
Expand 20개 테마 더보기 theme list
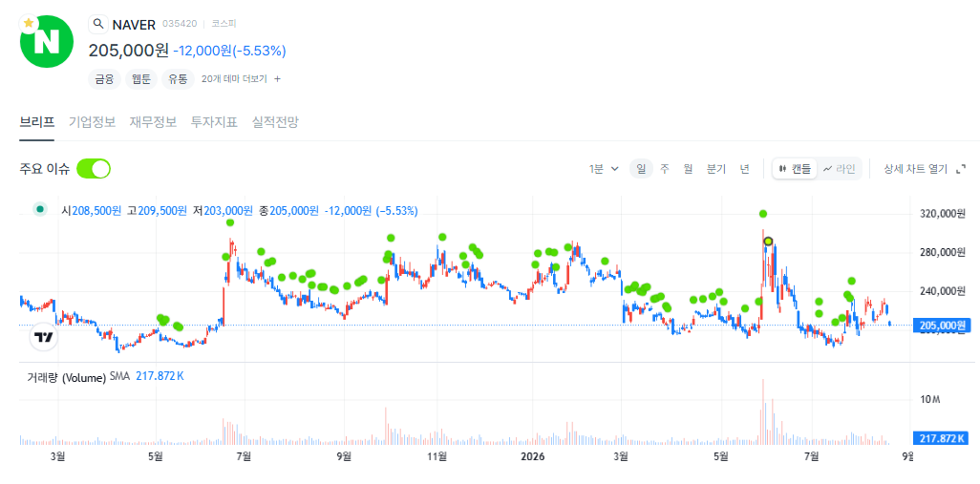(x=234, y=79)
